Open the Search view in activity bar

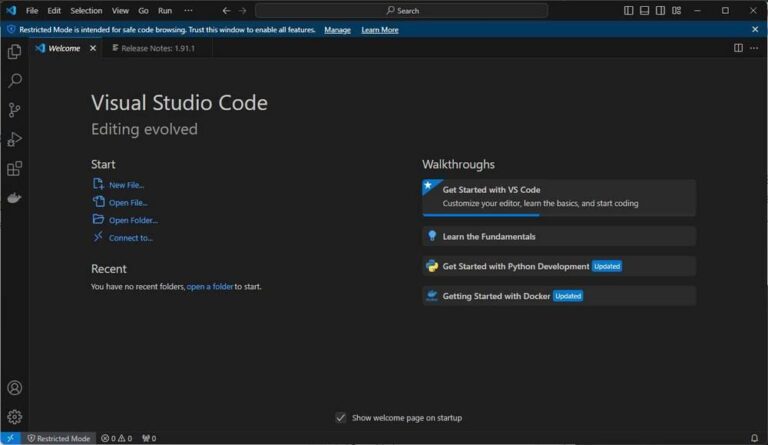coord(15,81)
